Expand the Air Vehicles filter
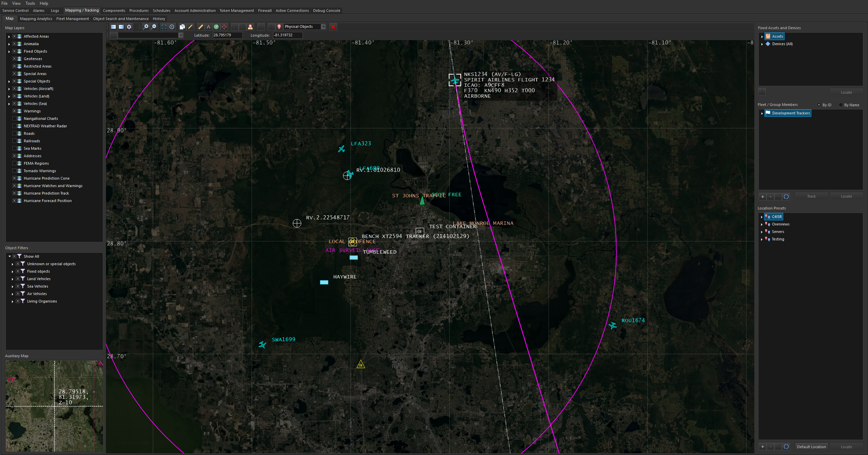The image size is (868, 455). (13, 294)
